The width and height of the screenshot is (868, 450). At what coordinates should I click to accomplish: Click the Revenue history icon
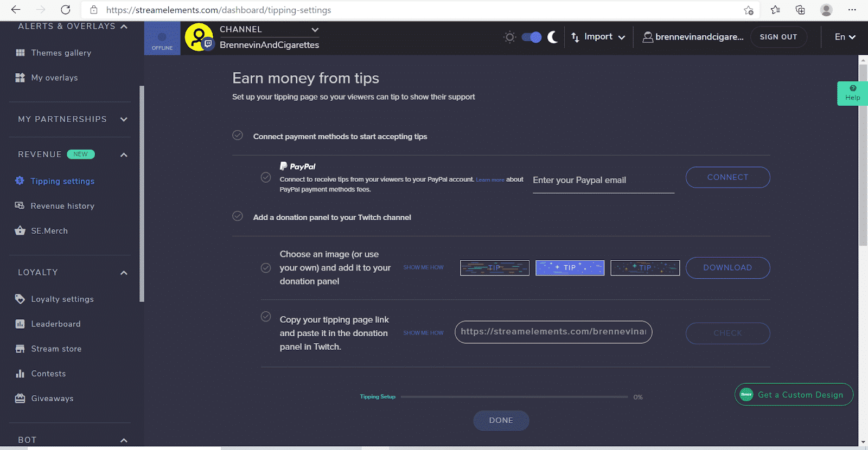coord(20,205)
